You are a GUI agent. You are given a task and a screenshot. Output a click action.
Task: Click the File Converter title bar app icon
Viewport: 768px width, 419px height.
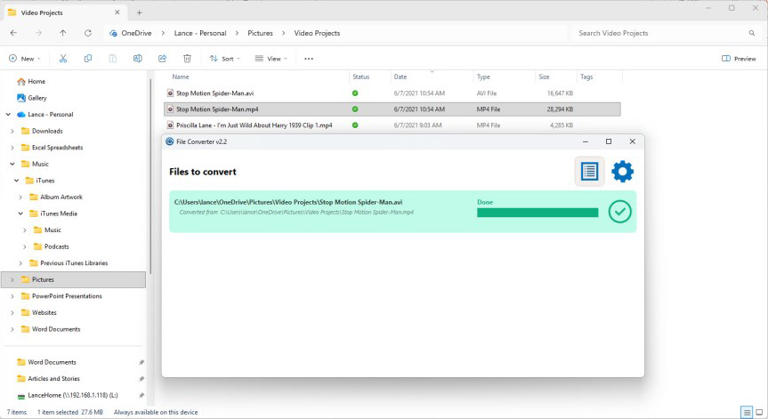click(x=169, y=142)
